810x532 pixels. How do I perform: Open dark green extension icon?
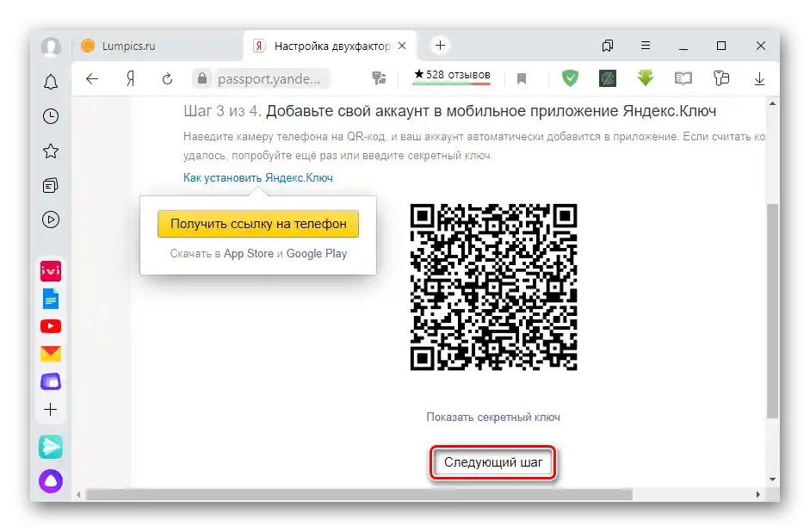[608, 78]
